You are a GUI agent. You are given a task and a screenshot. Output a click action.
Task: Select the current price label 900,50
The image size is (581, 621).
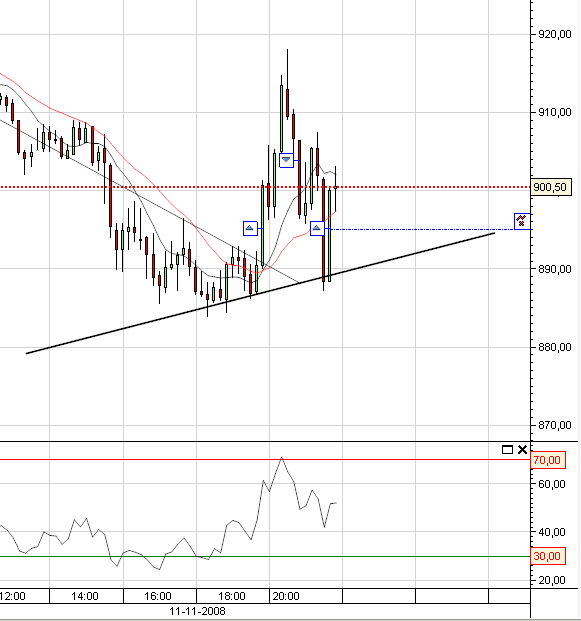(x=551, y=187)
